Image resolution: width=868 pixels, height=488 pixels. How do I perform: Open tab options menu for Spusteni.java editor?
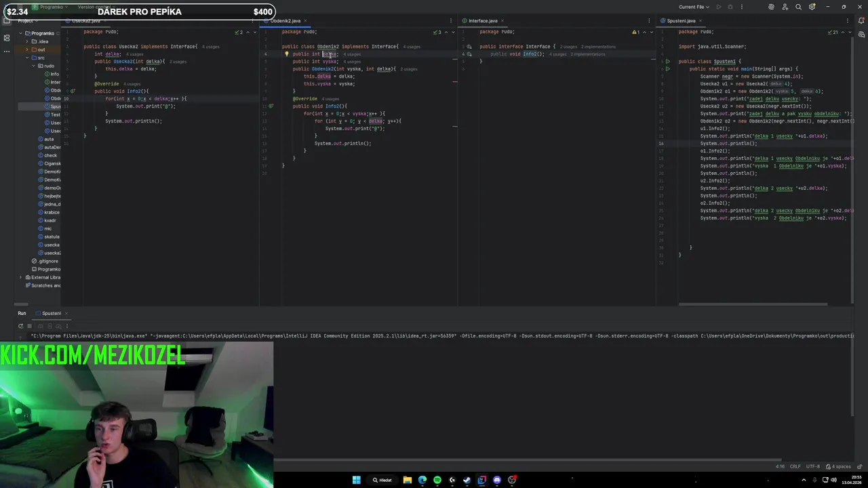pyautogui.click(x=848, y=20)
